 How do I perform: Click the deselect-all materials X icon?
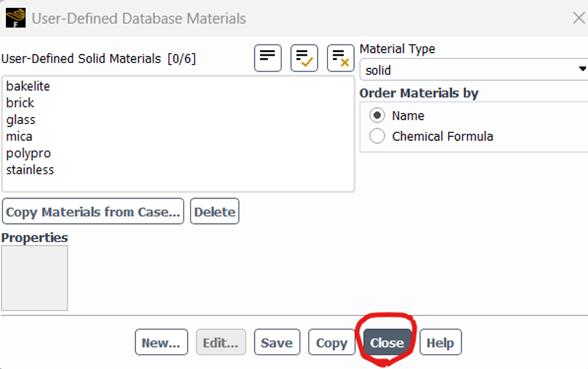click(340, 57)
